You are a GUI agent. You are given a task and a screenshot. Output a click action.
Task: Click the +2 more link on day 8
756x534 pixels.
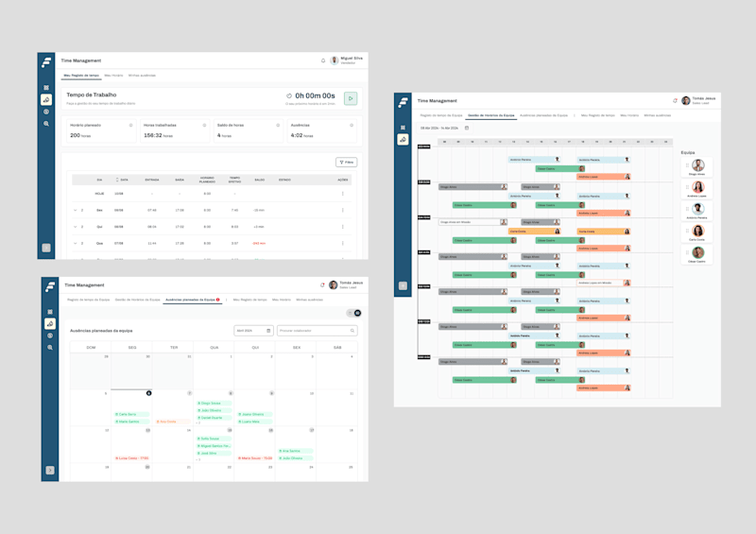198,423
